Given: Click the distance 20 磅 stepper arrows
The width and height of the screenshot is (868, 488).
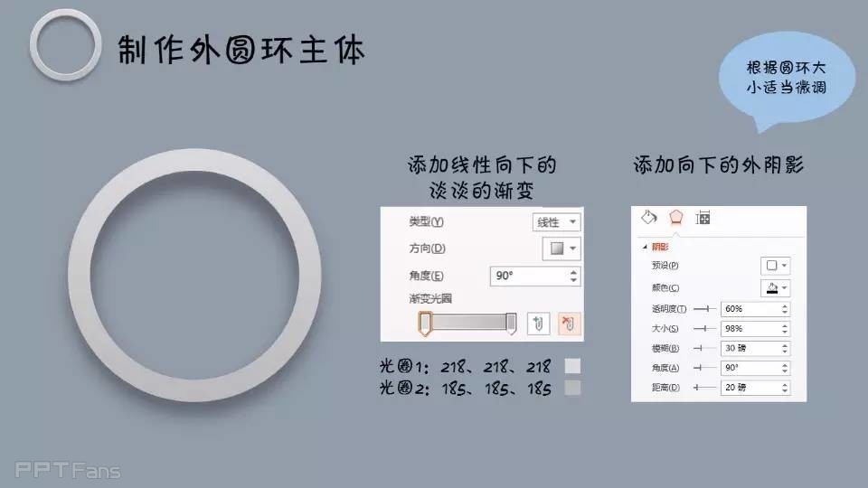Looking at the screenshot, I should coord(785,388).
